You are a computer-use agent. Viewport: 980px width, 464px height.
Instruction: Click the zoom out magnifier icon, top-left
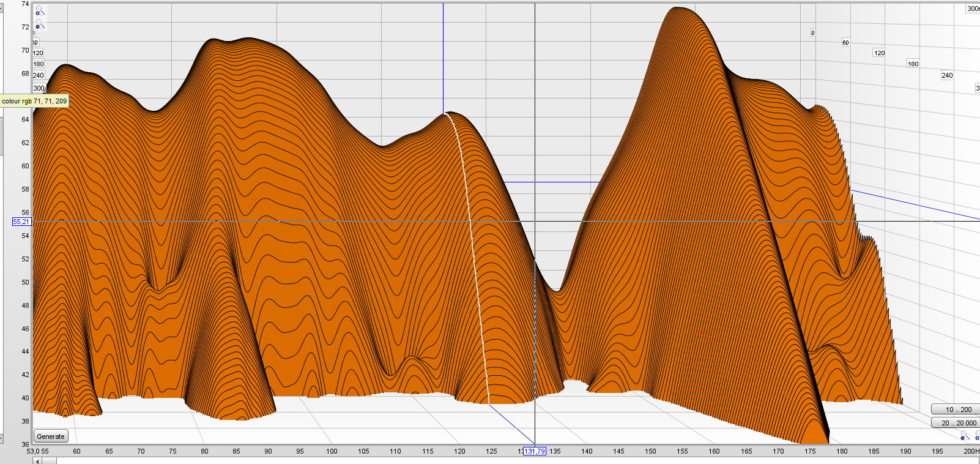click(39, 25)
